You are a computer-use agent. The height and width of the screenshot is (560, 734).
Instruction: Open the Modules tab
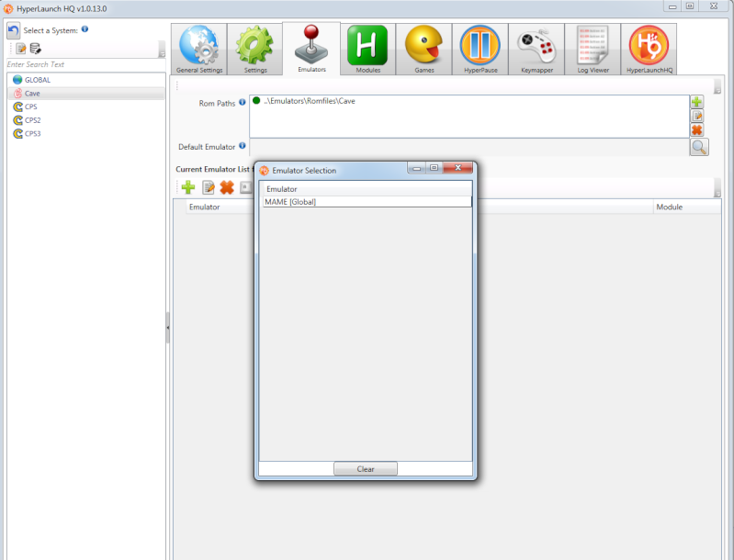click(368, 50)
